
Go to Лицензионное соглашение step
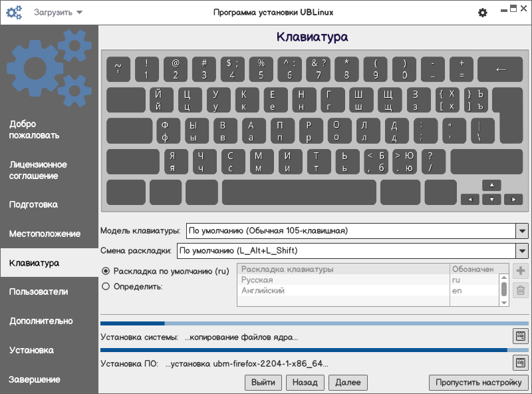[38, 170]
